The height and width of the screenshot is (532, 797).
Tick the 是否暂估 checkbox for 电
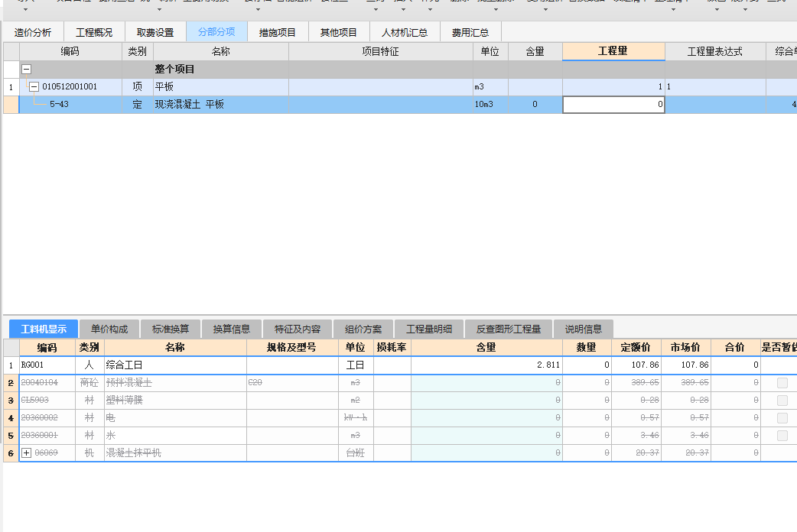click(782, 417)
